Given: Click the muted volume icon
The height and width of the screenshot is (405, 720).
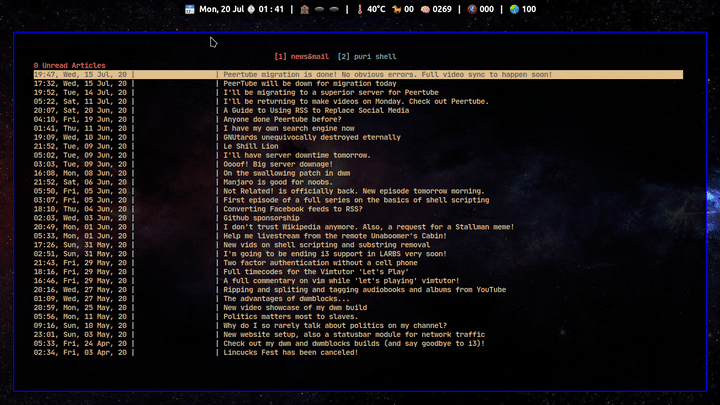Looking at the screenshot, I should 472,9.
